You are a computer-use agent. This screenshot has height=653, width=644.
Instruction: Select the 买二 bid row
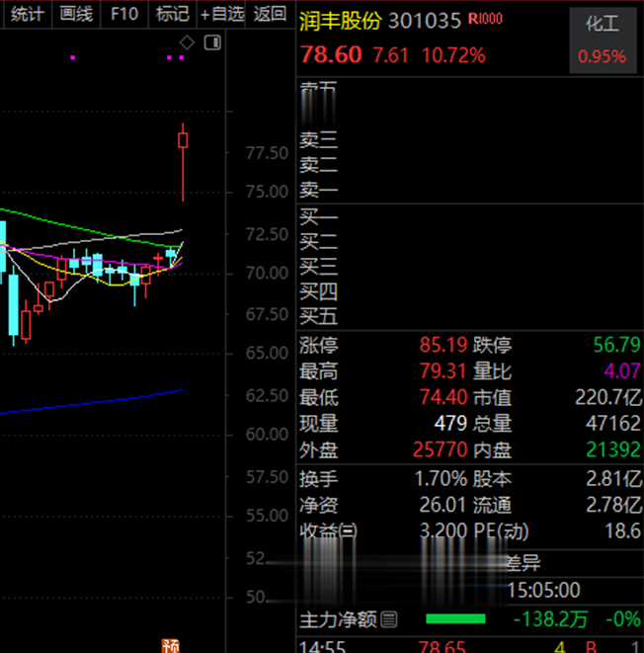click(x=470, y=242)
